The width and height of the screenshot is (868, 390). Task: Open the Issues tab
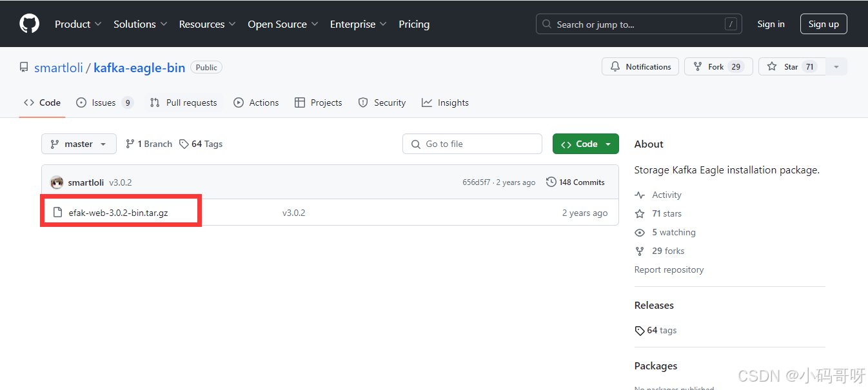[x=104, y=102]
